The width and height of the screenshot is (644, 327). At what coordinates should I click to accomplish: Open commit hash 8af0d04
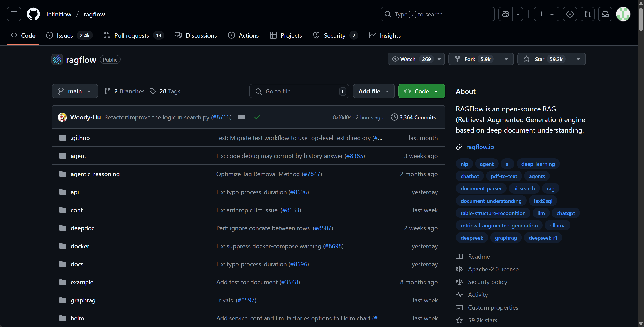coord(342,117)
